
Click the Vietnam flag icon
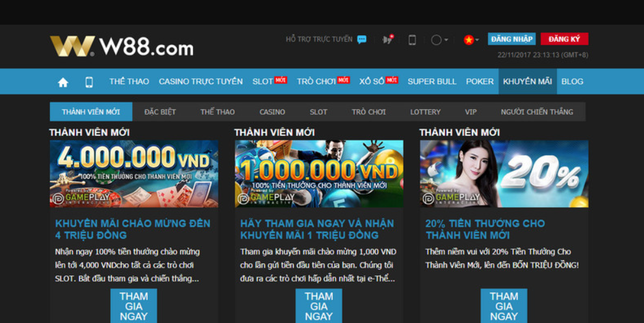click(x=468, y=40)
